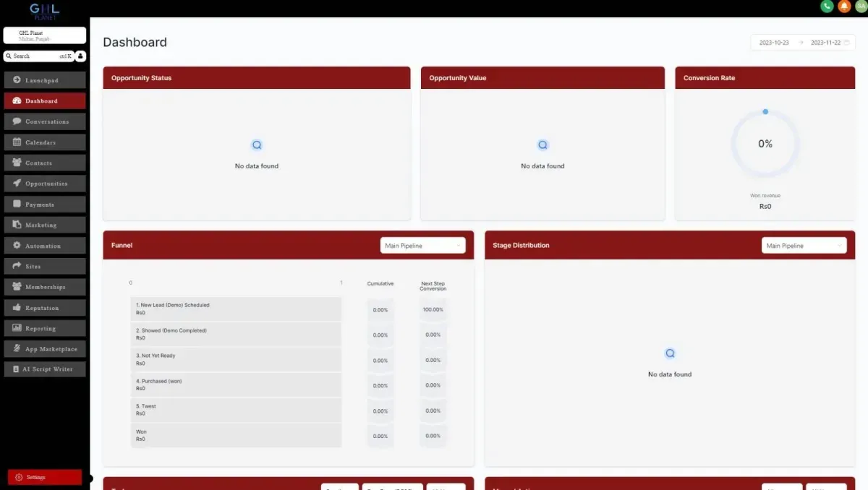Click the Payments icon in sidebar
The height and width of the screenshot is (490, 868).
(x=17, y=204)
